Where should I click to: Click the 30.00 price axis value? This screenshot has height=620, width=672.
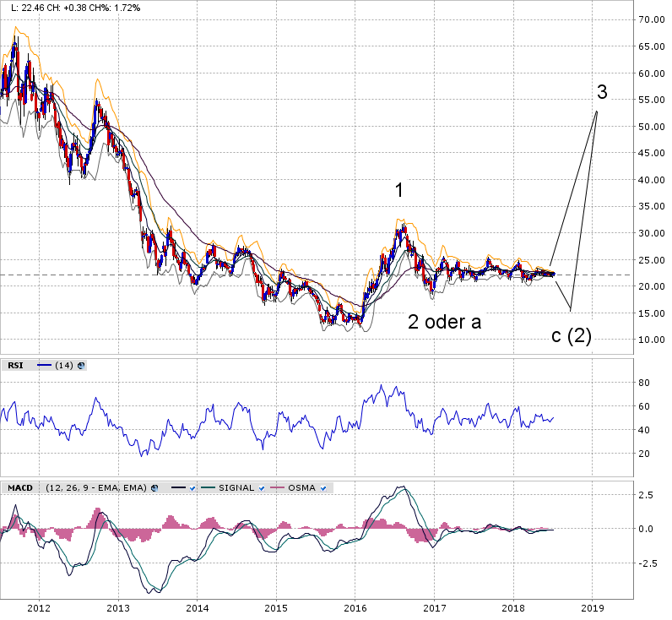tap(652, 233)
